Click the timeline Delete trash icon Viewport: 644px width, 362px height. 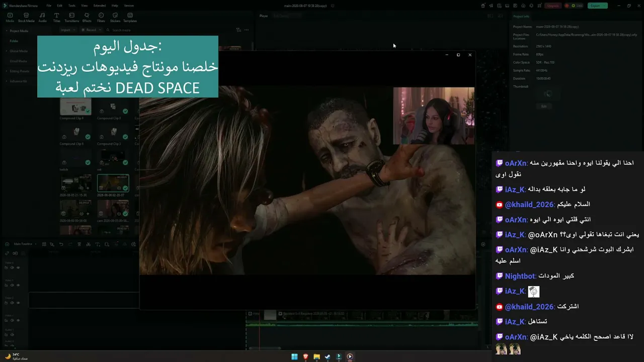(x=79, y=244)
